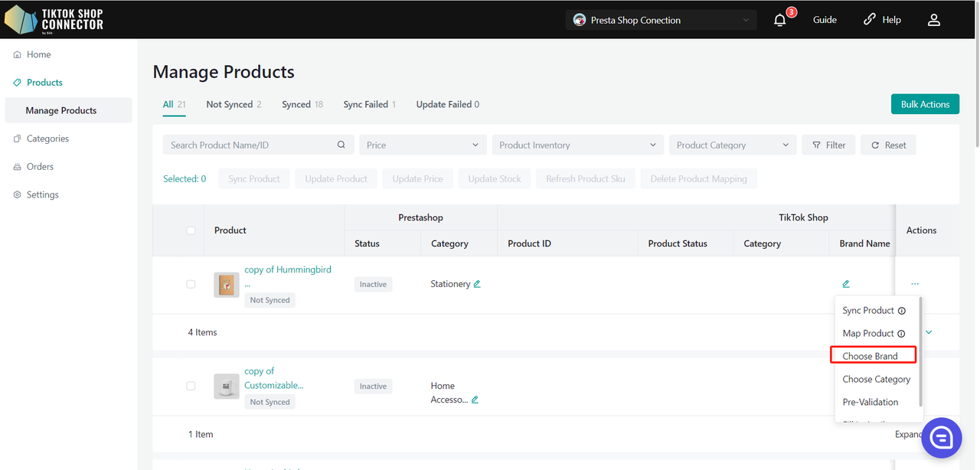The image size is (980, 470).
Task: Switch to the All tab
Action: (175, 105)
